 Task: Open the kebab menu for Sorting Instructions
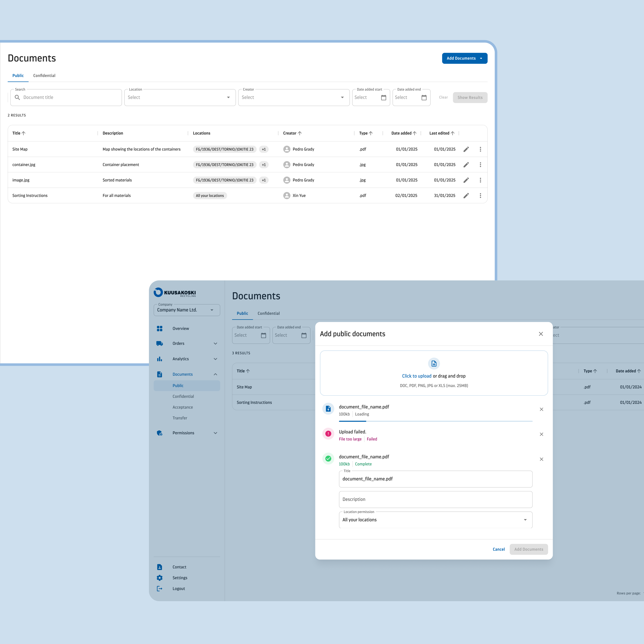(x=480, y=195)
